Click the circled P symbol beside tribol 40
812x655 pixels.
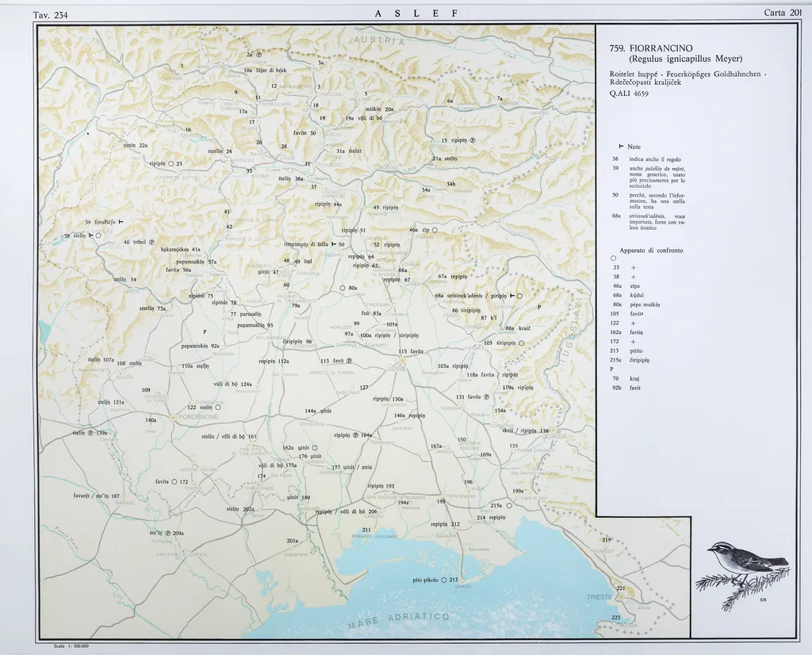(x=151, y=242)
